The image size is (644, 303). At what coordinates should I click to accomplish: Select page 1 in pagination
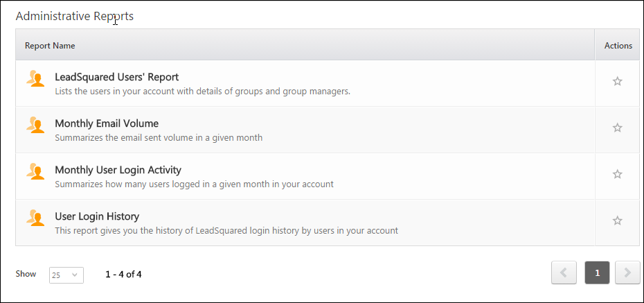597,273
